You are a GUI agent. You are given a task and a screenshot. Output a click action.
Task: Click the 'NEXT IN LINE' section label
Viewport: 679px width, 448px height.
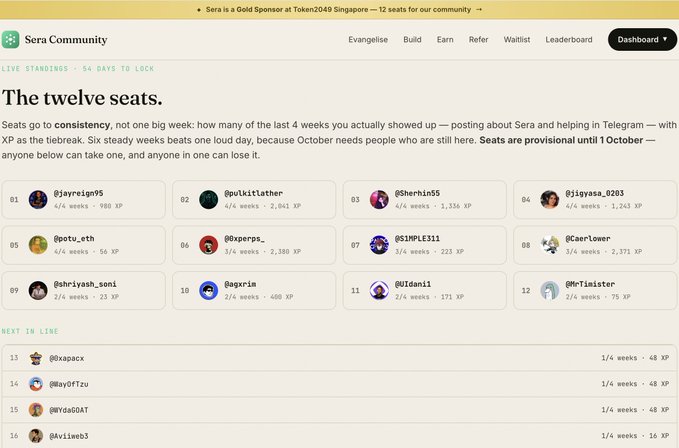coord(30,331)
